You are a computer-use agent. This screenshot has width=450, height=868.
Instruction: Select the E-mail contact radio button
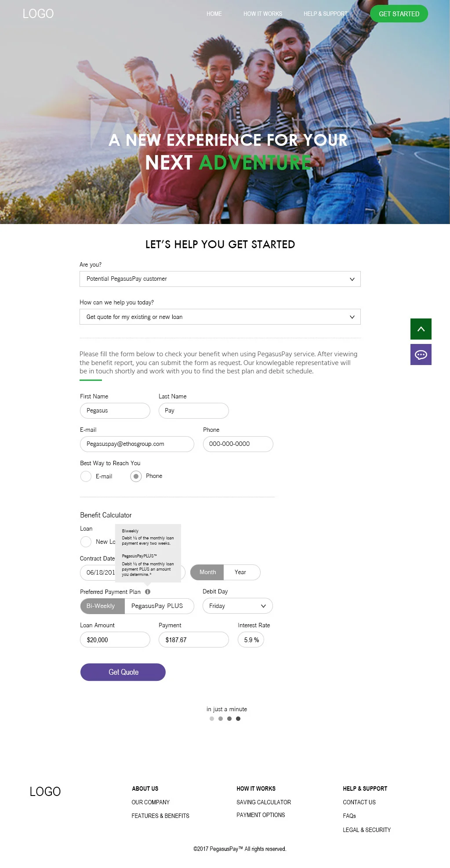tap(86, 476)
